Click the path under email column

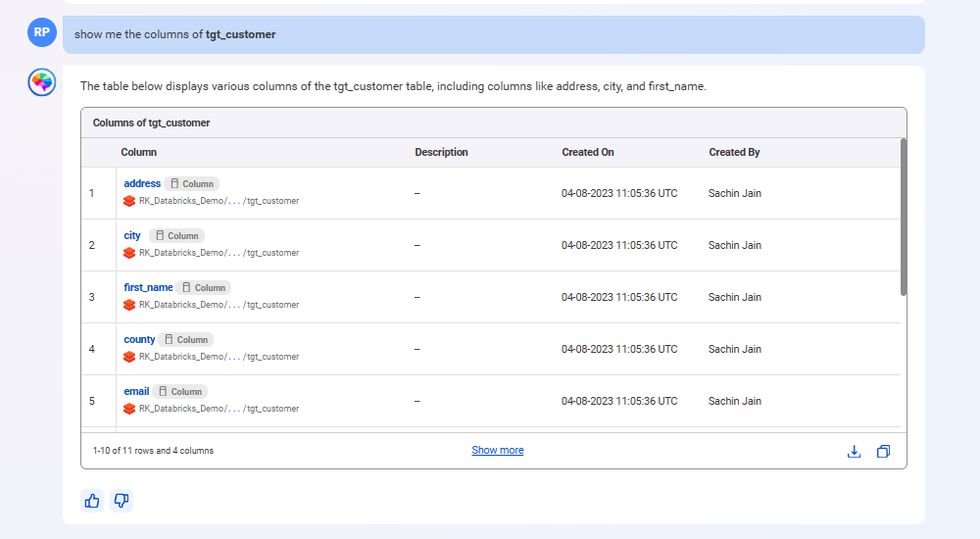[x=219, y=409]
